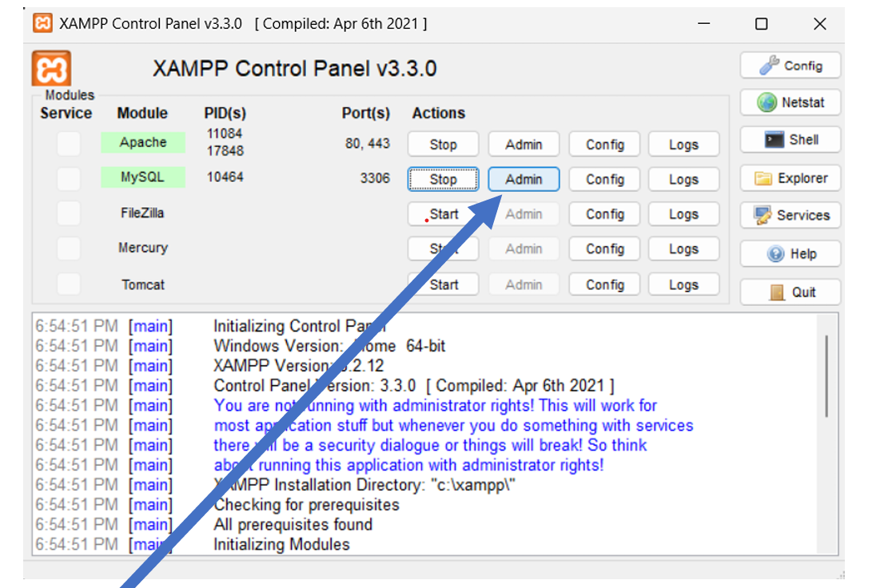896x588 pixels.
Task: Click the Tomcat Admin button
Action: point(524,284)
